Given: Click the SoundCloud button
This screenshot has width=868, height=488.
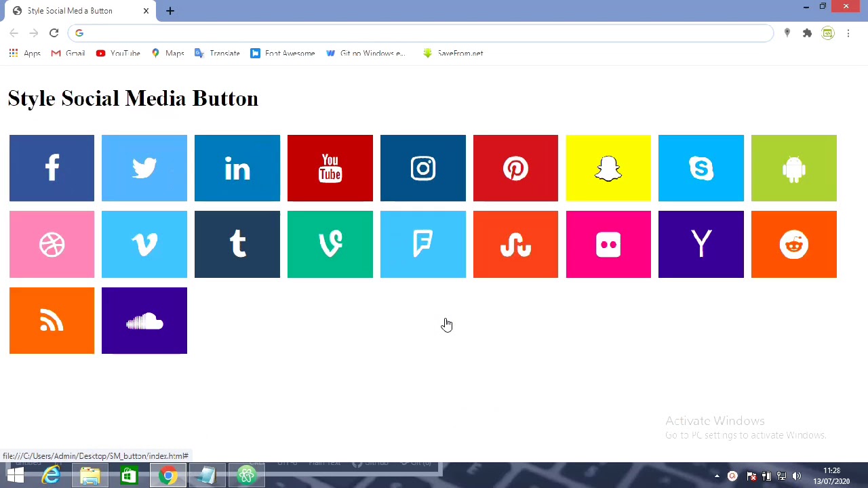Looking at the screenshot, I should [144, 321].
